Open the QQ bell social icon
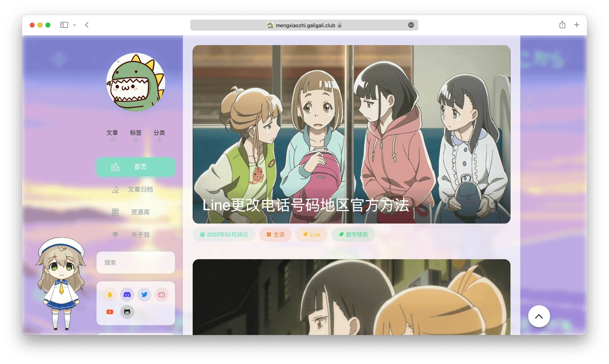The height and width of the screenshot is (364, 609). 110,295
